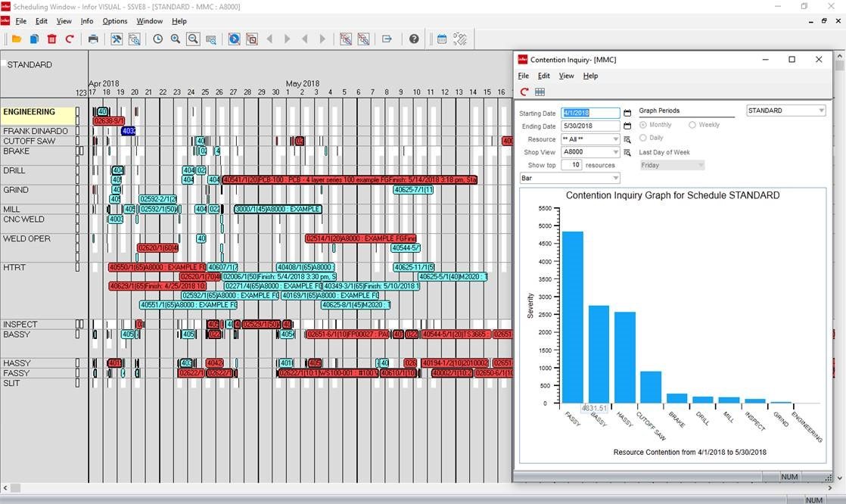Zoom in with the plus magnifier icon
Screen dimensions: 846x504
pyautogui.click(x=176, y=39)
